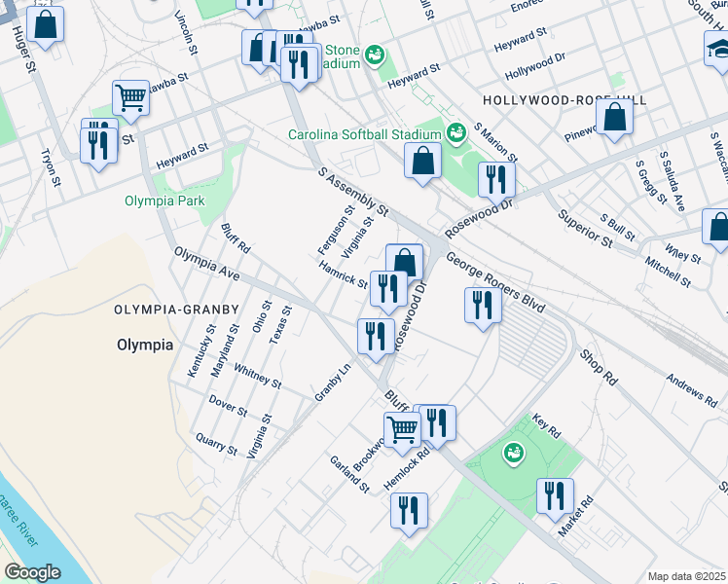
Task: Open the grocery cart marker near Brookwood
Action: tap(403, 433)
